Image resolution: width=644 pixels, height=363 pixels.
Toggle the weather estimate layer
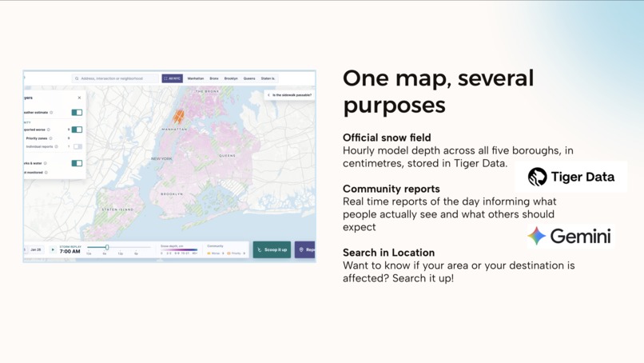(77, 112)
